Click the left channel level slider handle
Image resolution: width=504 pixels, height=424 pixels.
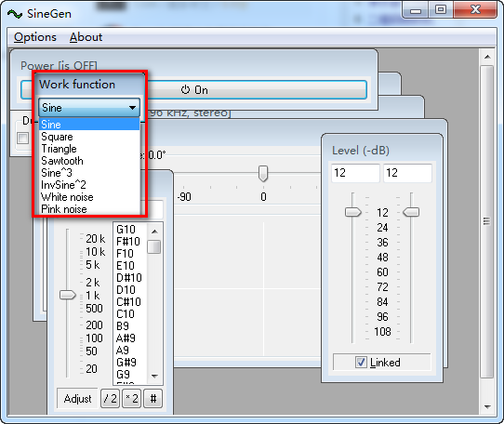point(353,212)
